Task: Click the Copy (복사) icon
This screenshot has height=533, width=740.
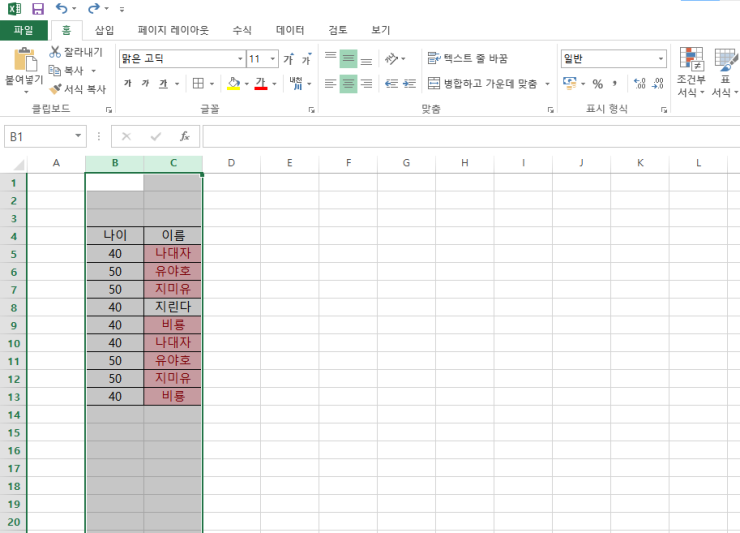Action: coord(55,70)
